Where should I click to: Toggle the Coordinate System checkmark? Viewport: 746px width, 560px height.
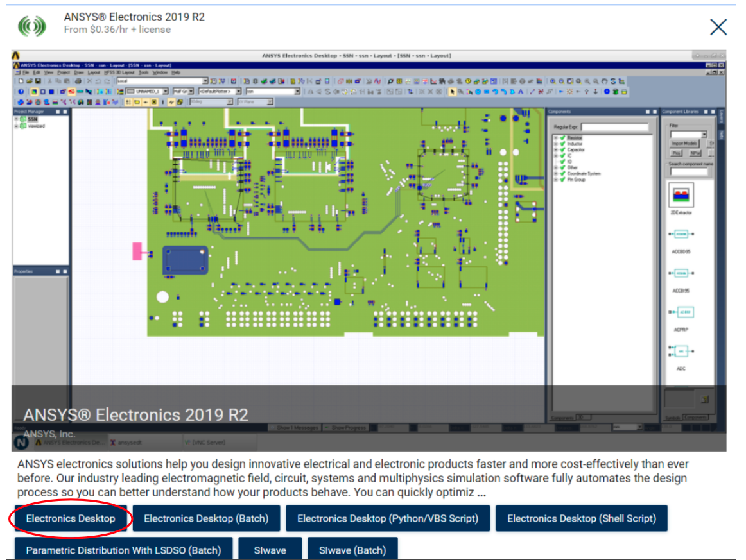pyautogui.click(x=562, y=173)
